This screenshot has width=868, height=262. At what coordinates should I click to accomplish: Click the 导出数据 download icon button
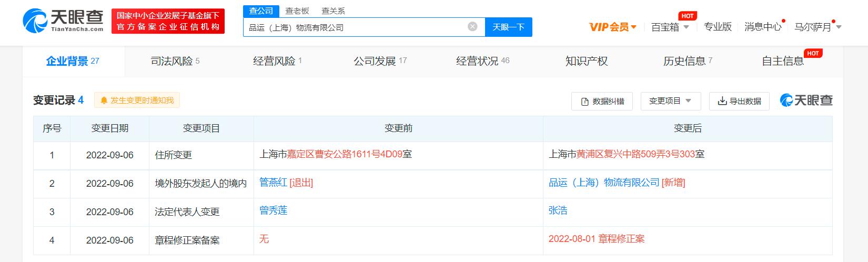point(739,101)
